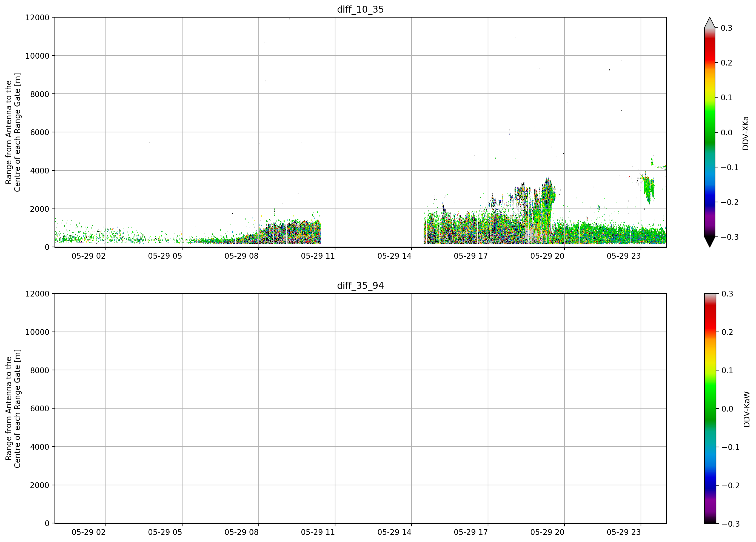
Task: Click the "0.2" tick on the DDV-KaW colorbar
Action: click(x=727, y=332)
